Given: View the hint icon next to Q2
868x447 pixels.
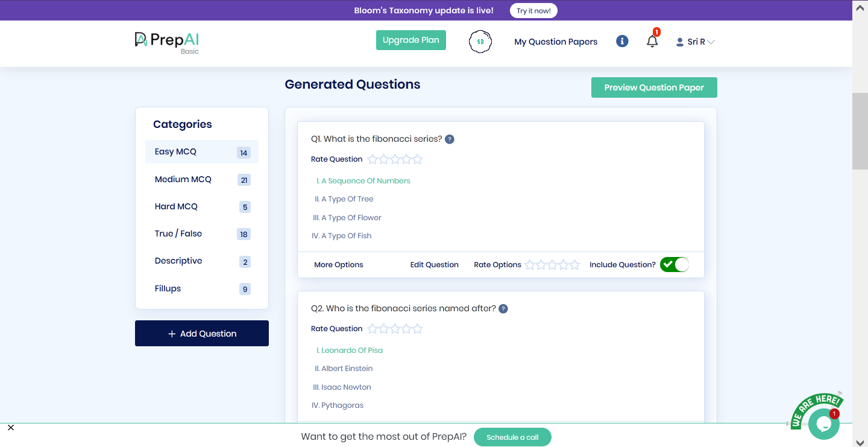Looking at the screenshot, I should (x=503, y=308).
